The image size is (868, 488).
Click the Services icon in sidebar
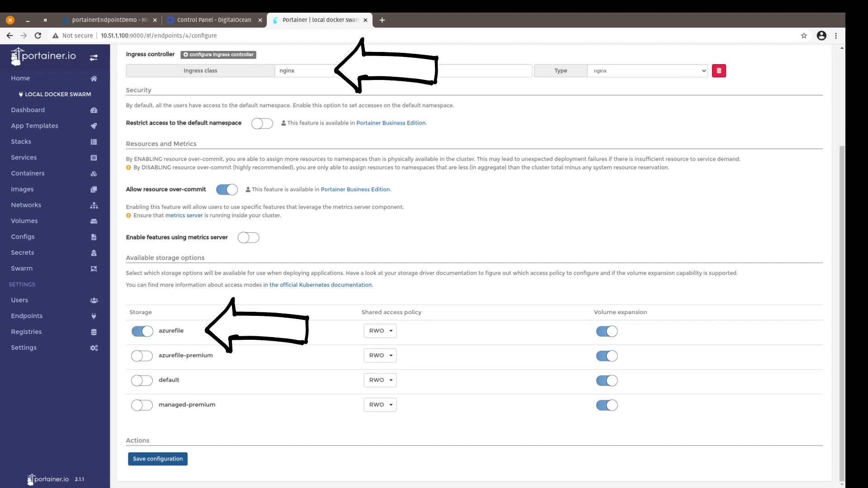pyautogui.click(x=94, y=158)
